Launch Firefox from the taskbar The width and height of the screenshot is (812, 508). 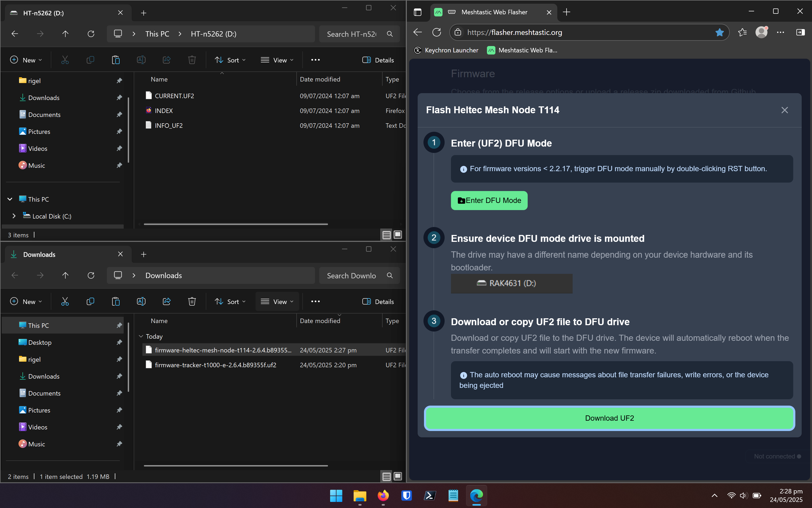point(383,496)
